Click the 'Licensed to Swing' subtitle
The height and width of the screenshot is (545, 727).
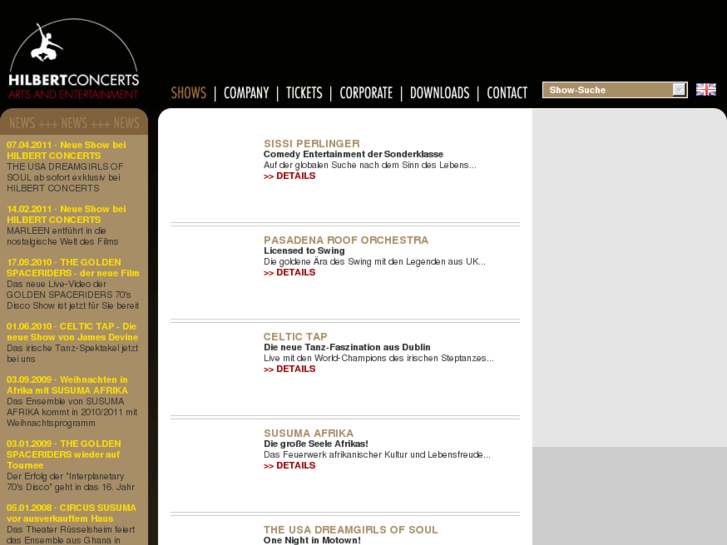(x=304, y=250)
